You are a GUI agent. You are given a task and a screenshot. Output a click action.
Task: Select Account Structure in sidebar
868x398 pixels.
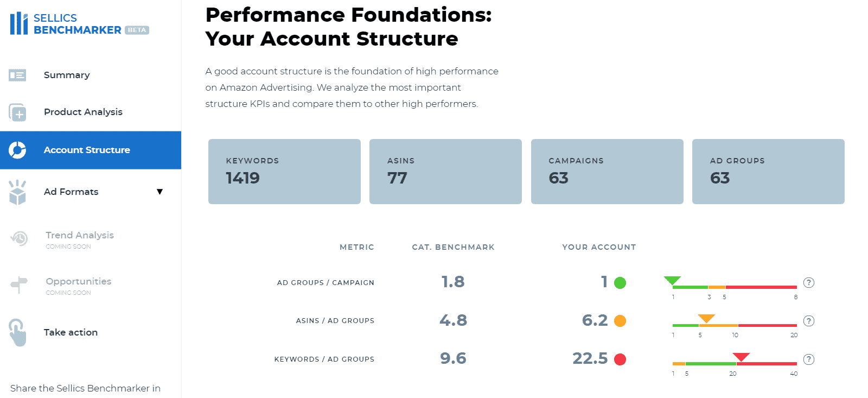(x=87, y=150)
